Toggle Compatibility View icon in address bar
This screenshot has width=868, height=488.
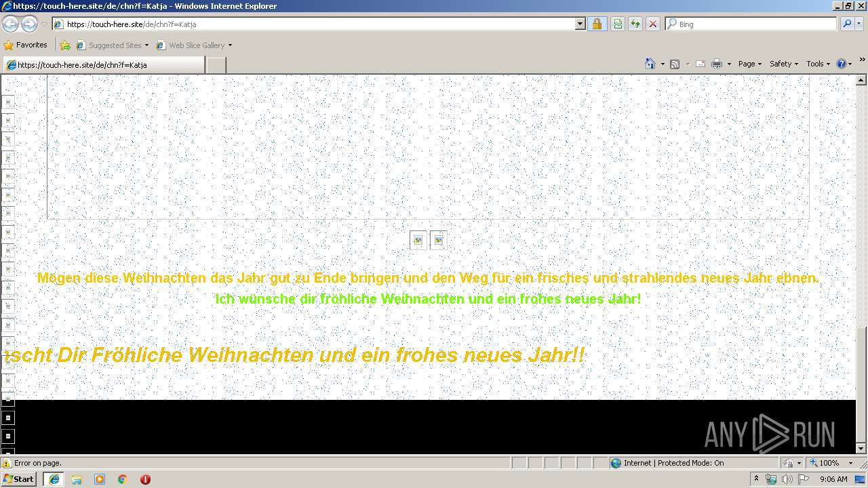tap(618, 24)
